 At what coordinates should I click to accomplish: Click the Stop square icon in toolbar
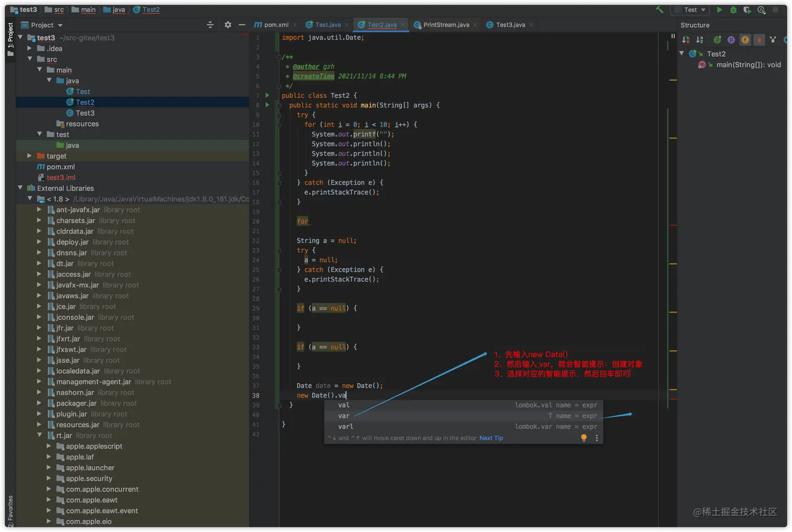(x=775, y=9)
